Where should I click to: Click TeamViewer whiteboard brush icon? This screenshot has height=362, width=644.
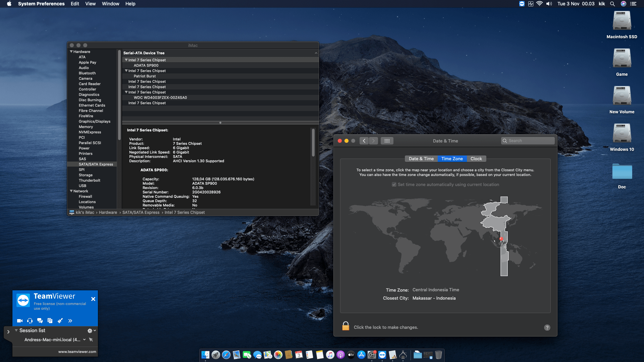pos(60,321)
